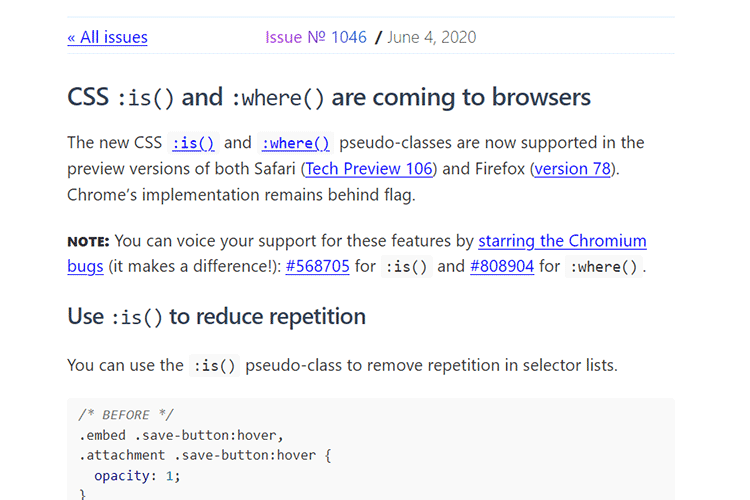Open Chromium bug #568705

coord(317,266)
